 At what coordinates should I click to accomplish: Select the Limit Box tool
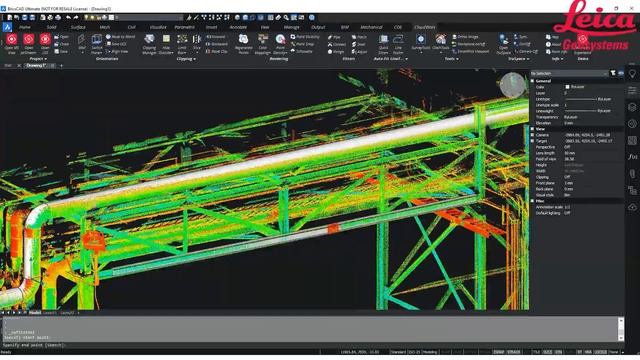coord(182,44)
